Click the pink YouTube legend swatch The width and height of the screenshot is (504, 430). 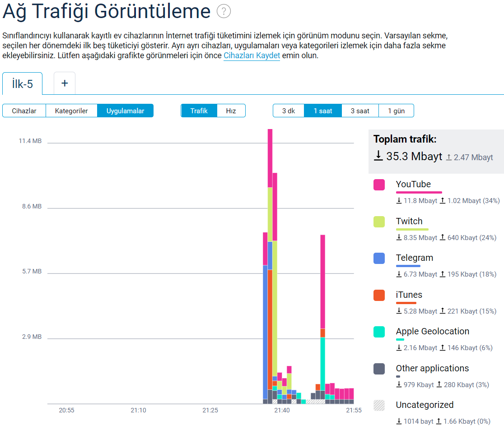coord(379,185)
